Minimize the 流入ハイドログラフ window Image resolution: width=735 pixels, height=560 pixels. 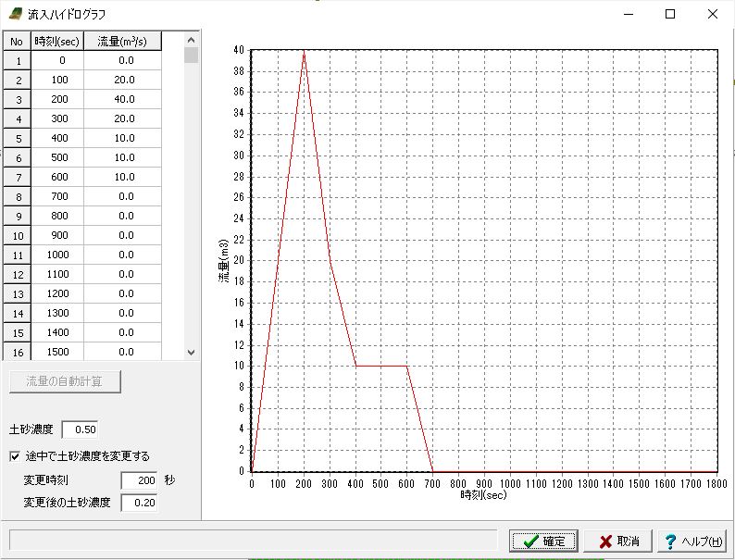[x=629, y=14]
